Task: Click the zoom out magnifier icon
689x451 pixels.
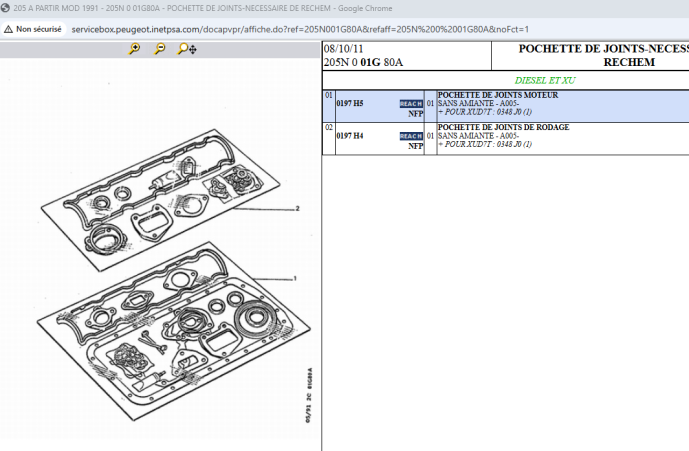Action: [x=159, y=49]
